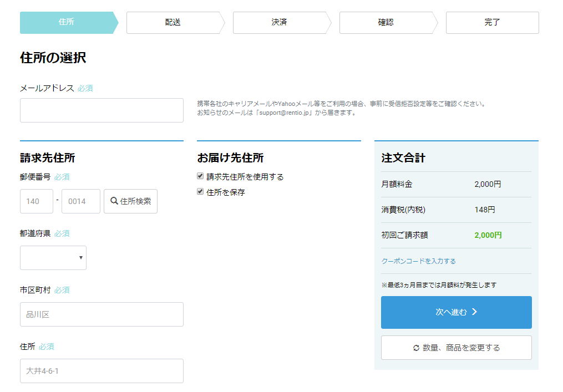Click the chevron arrow in 次へ進む button
Viewport: 563px width, 392px height.
475,312
